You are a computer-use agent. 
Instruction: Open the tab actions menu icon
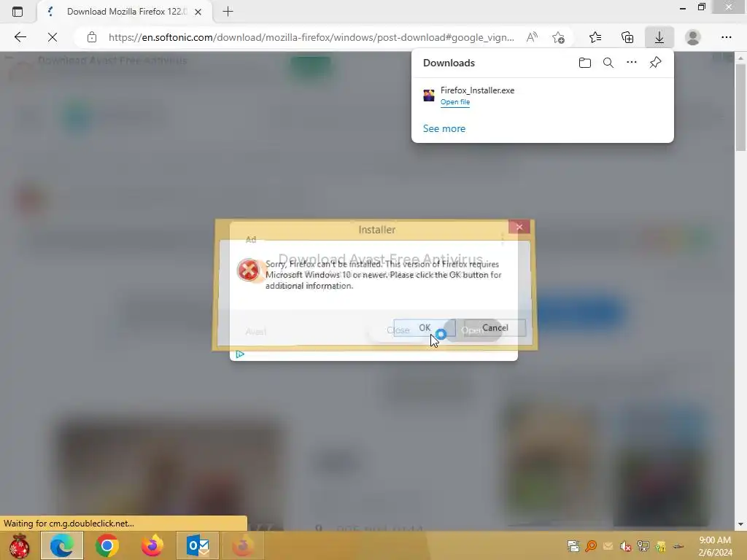tap(18, 12)
